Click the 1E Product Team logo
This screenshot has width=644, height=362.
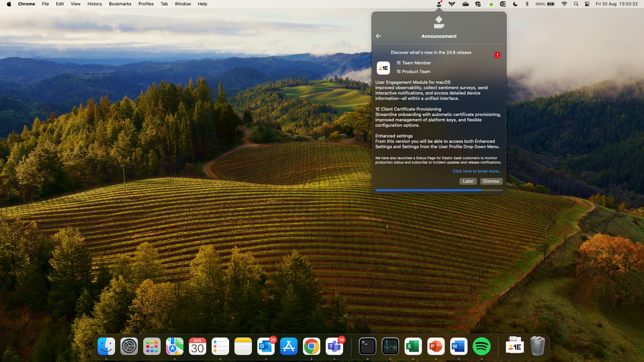(x=383, y=68)
